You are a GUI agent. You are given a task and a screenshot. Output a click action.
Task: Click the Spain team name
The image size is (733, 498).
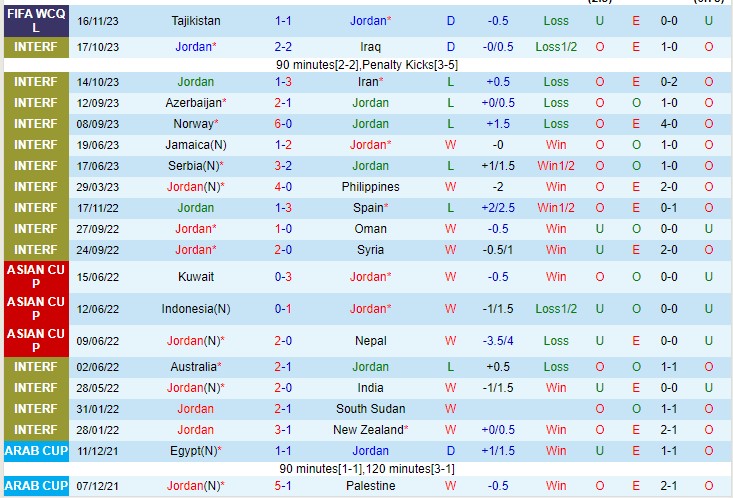coord(368,208)
